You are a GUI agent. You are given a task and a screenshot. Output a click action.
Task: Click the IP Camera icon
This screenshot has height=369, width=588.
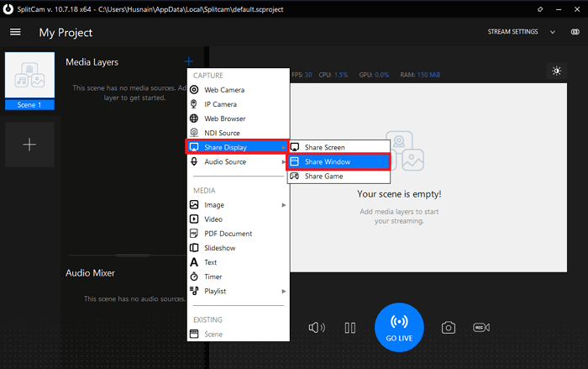pos(194,104)
